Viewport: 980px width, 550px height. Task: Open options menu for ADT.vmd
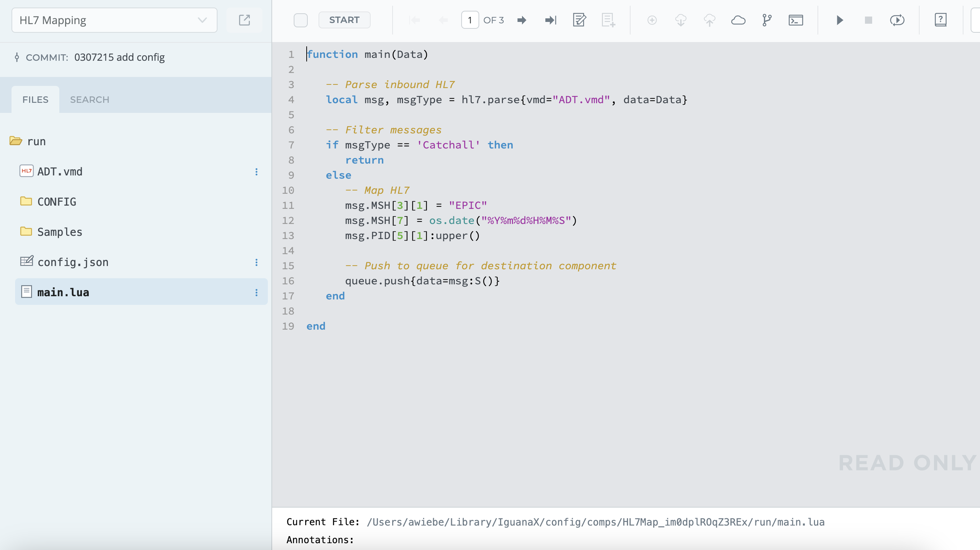[256, 172]
